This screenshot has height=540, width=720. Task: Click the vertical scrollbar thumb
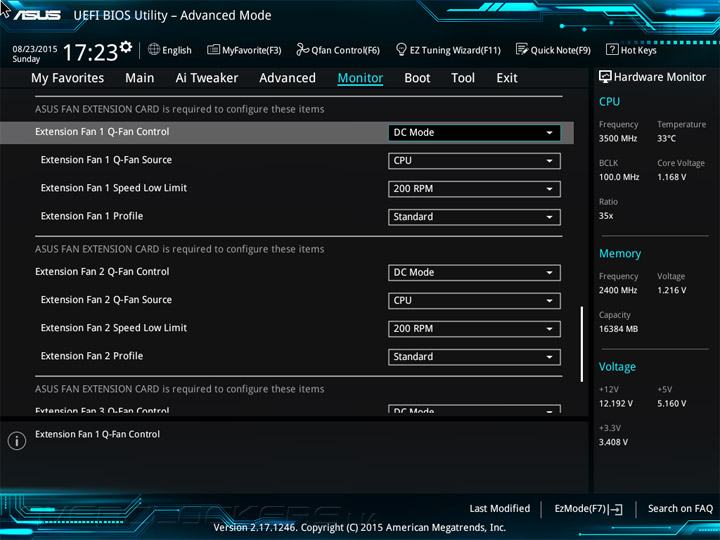click(x=582, y=344)
